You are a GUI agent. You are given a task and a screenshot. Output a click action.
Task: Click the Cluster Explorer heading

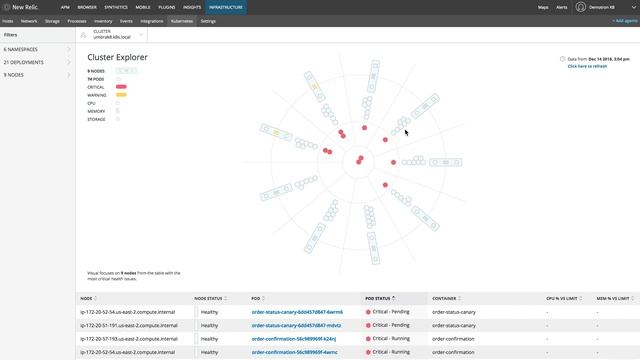tap(118, 57)
